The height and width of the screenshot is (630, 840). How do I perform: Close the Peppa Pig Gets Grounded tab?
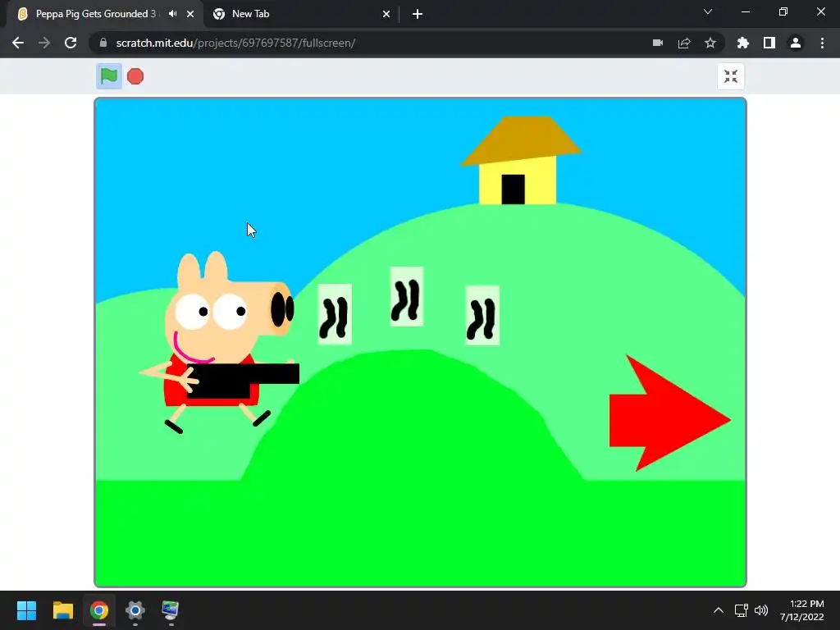(190, 14)
